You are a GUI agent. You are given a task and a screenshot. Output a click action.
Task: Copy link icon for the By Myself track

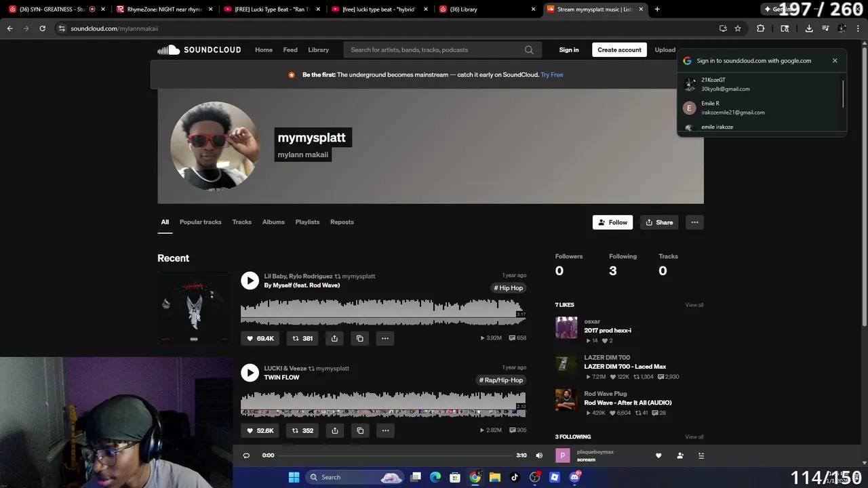360,338
